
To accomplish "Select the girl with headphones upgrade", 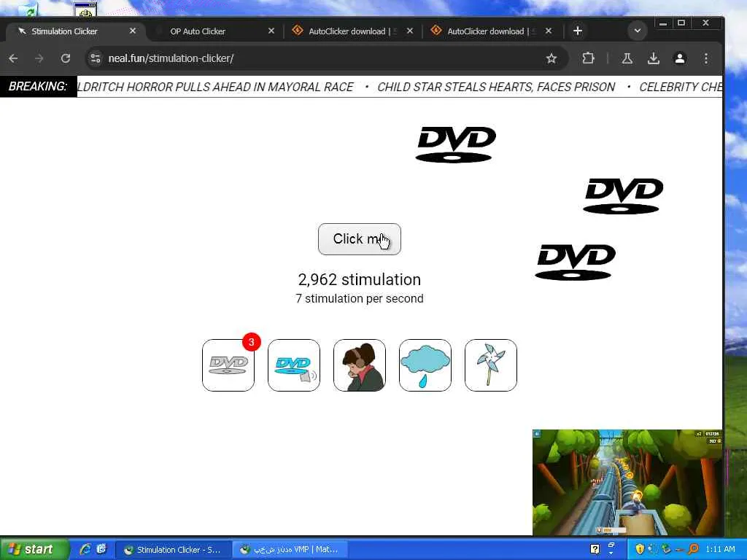I will (360, 365).
